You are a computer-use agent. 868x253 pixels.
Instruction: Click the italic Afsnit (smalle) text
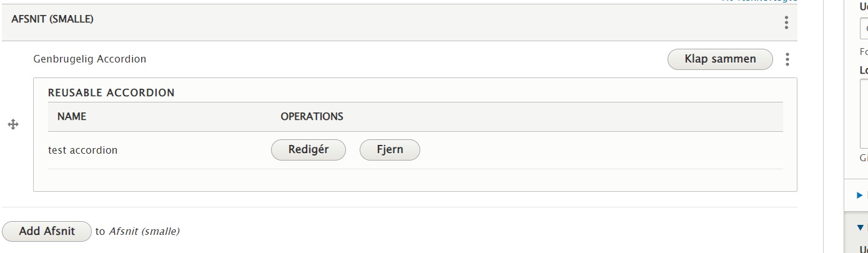point(144,232)
